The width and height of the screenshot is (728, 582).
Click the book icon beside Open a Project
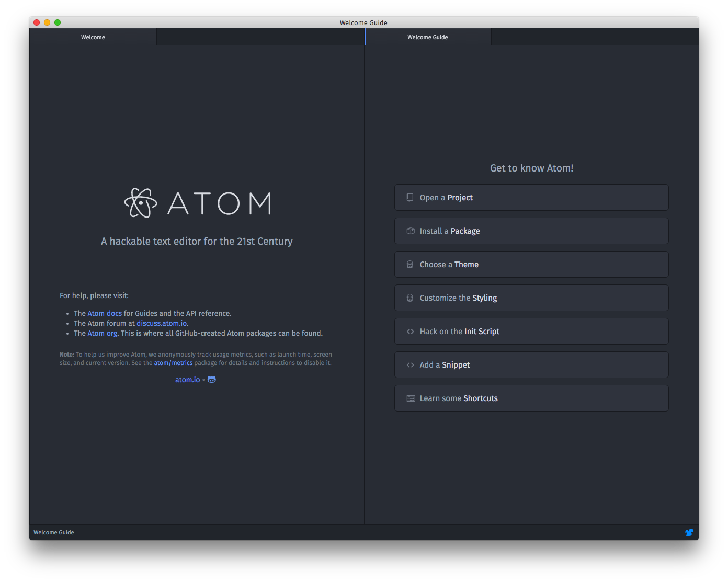(410, 198)
